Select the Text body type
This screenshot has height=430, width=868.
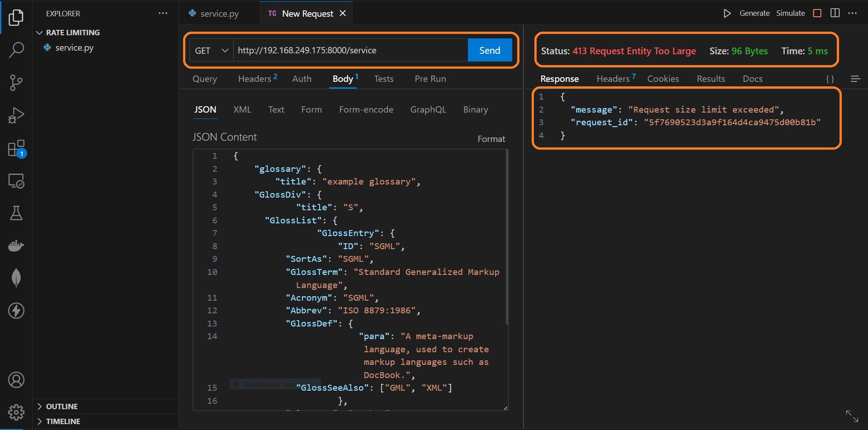coord(276,109)
